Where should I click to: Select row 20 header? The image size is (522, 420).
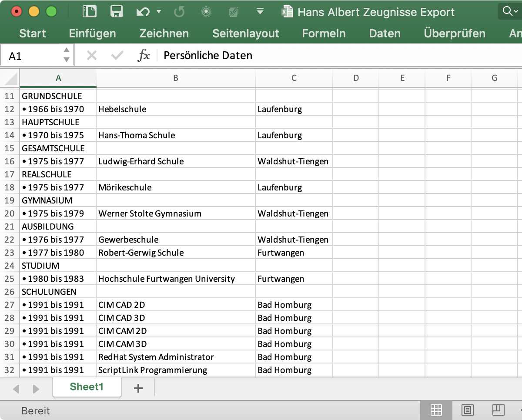click(x=10, y=213)
